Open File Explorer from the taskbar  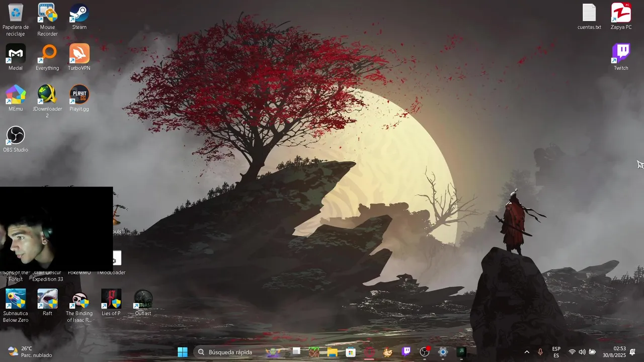click(332, 352)
